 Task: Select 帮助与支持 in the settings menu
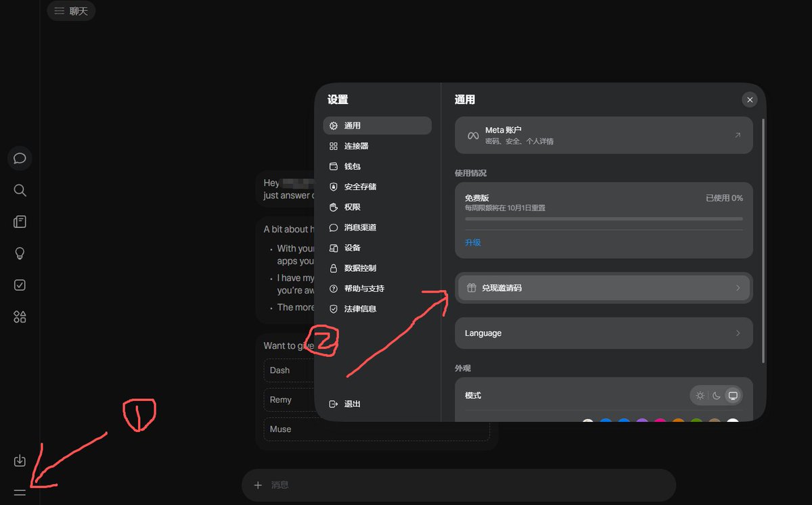point(377,288)
